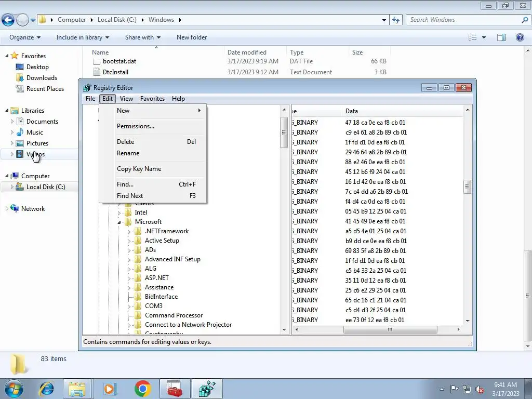Expand the Documents library
532x399 pixels.
(12, 122)
